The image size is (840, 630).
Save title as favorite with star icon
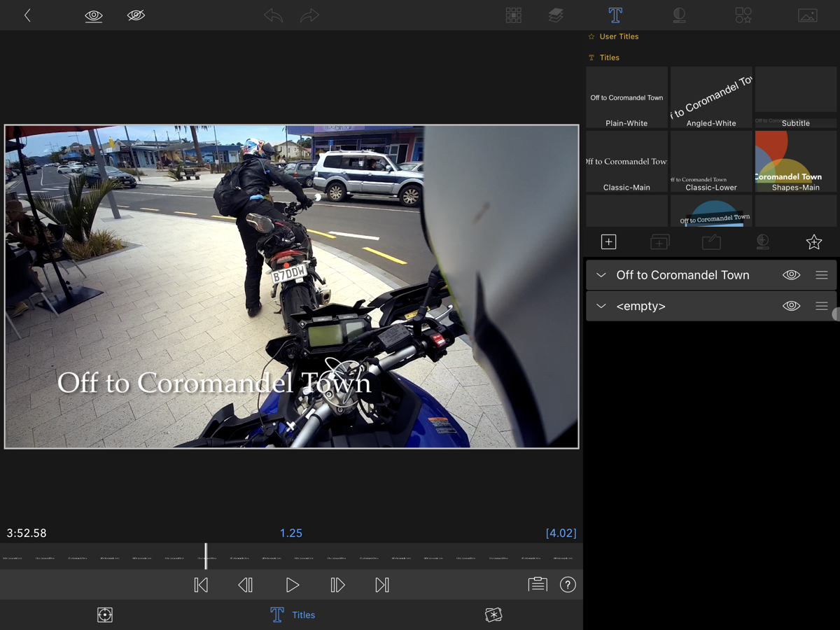813,242
